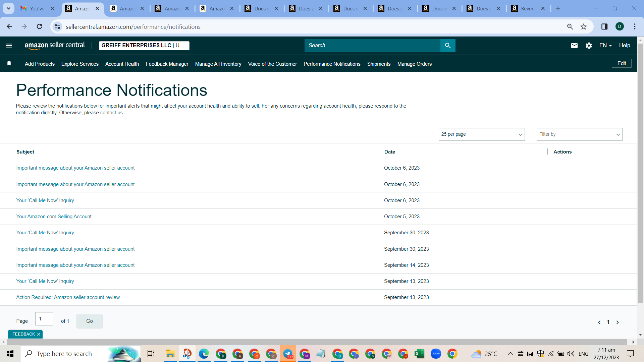This screenshot has width=644, height=362.
Task: Open the 25 per page dropdown
Action: pyautogui.click(x=482, y=134)
